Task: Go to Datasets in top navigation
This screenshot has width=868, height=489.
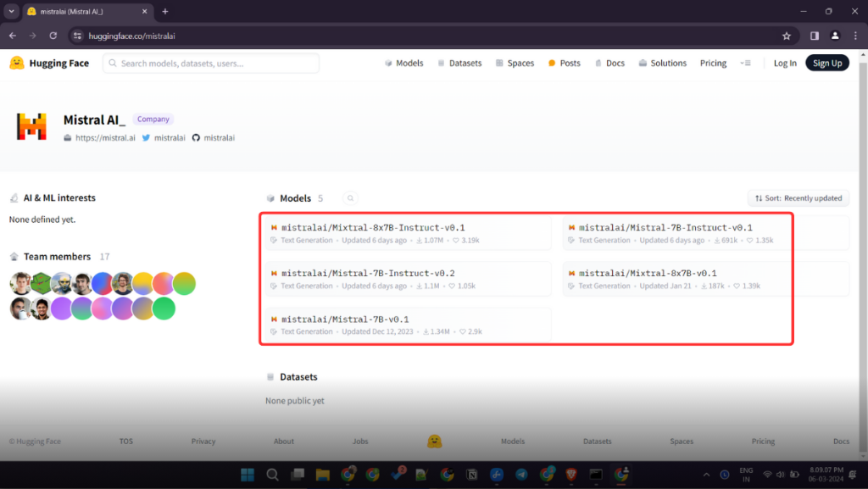Action: 459,64
